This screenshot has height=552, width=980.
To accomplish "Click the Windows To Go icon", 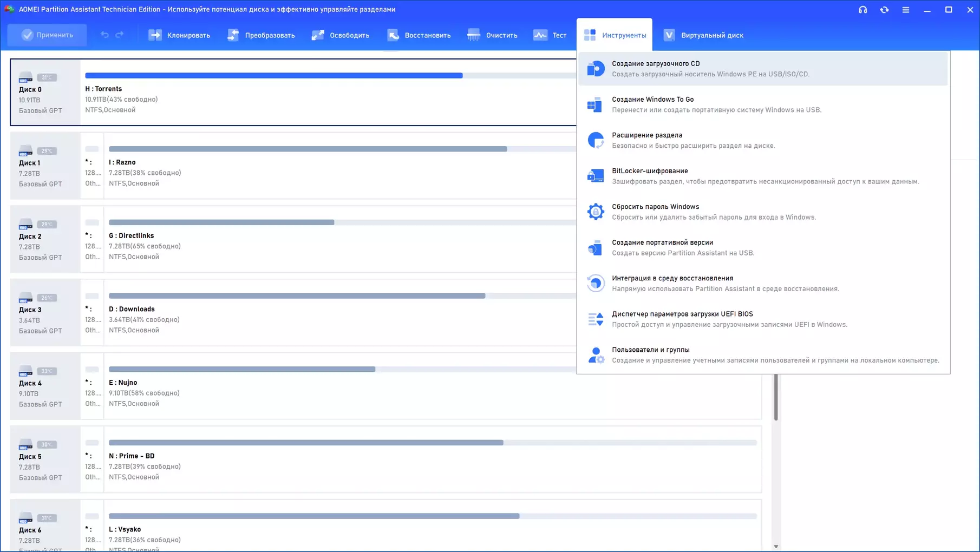I will click(x=595, y=104).
